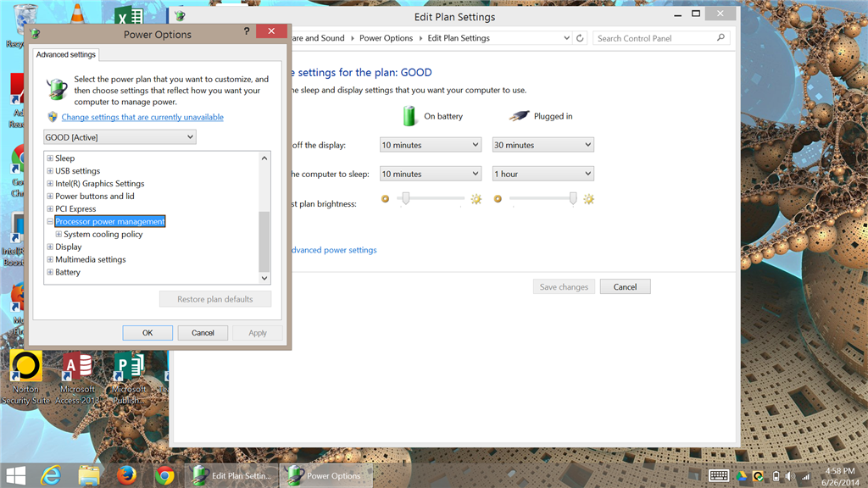
Task: Open Firefox from the taskbar
Action: click(x=126, y=474)
